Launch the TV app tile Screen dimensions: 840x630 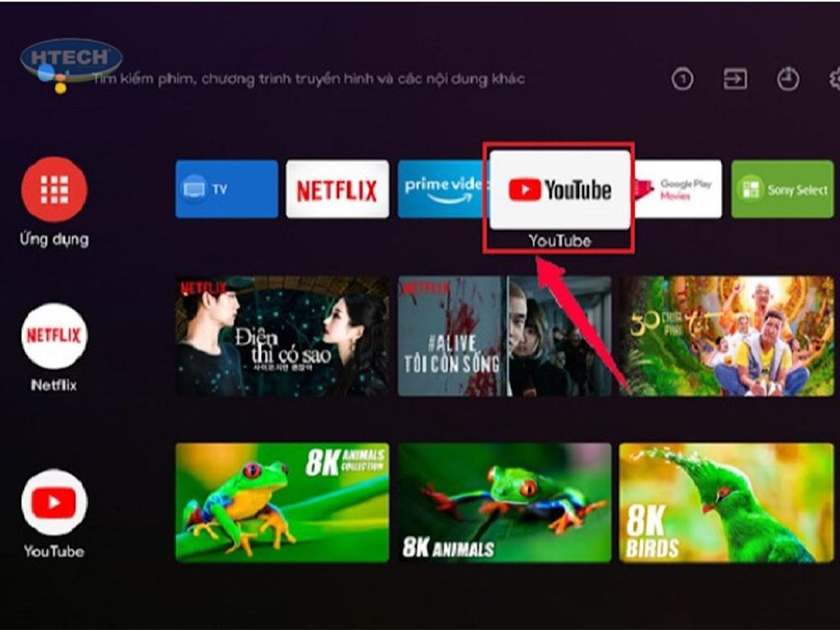click(x=226, y=189)
